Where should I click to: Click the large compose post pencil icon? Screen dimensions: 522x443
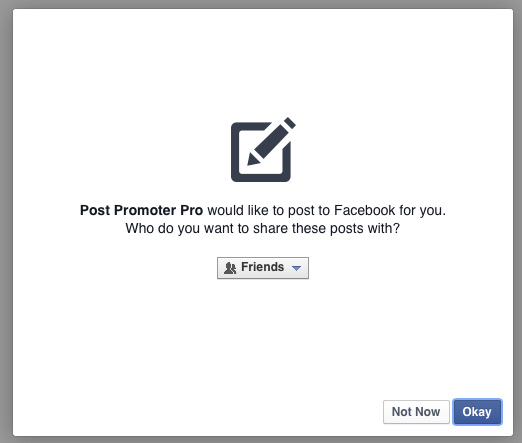click(x=263, y=150)
